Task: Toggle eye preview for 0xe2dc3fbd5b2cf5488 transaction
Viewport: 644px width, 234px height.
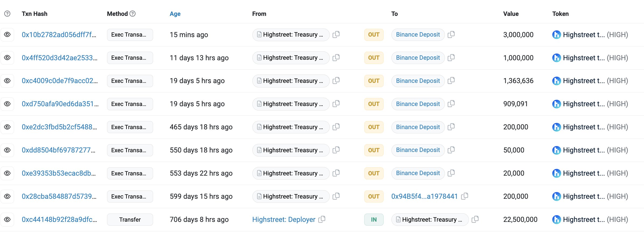Action: pos(7,127)
